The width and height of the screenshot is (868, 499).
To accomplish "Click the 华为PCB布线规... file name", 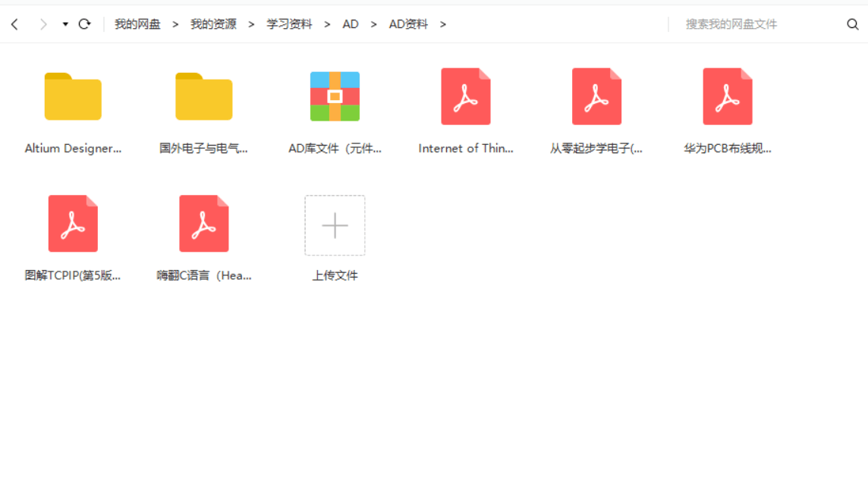I will [x=728, y=149].
